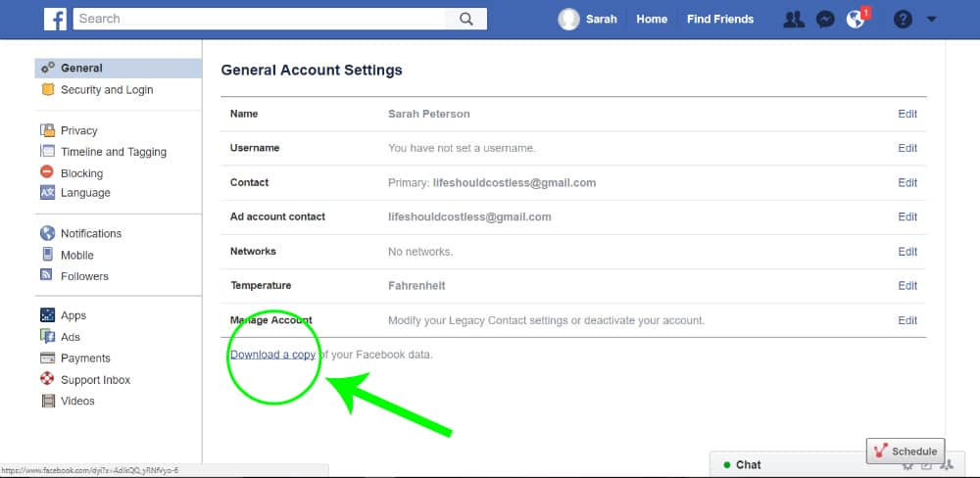Click Edit next to Temperature
Viewport: 980px width, 478px height.
click(907, 286)
